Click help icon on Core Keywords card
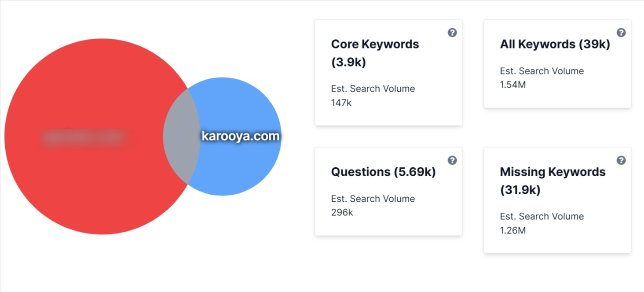This screenshot has width=644, height=292. click(x=452, y=33)
